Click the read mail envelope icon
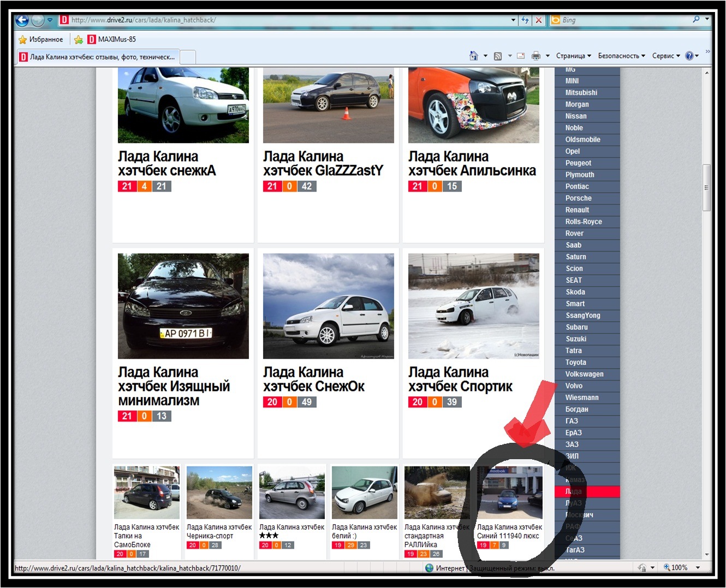 point(521,56)
